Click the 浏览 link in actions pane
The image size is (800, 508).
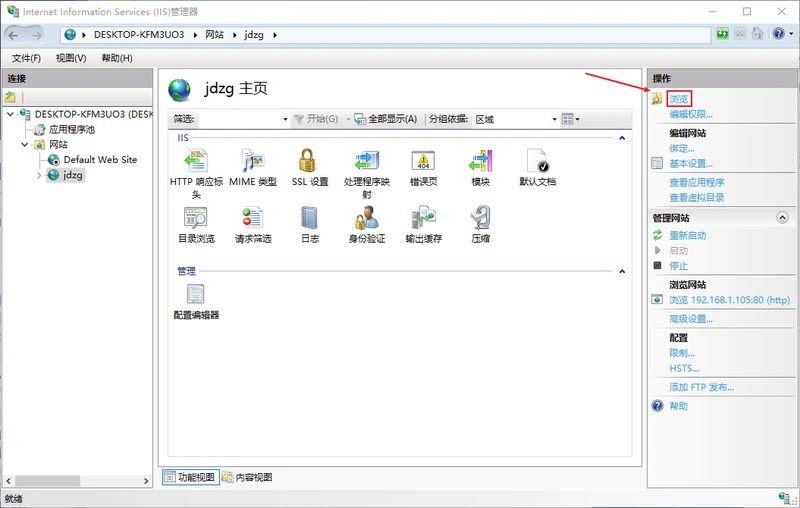679,99
